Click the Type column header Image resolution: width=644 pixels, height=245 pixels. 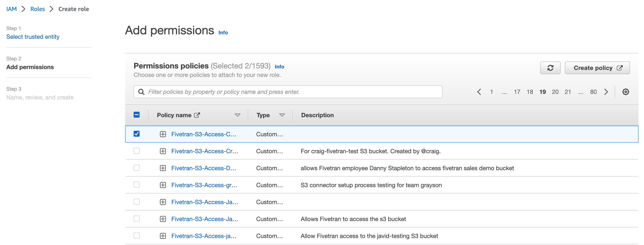tap(263, 115)
